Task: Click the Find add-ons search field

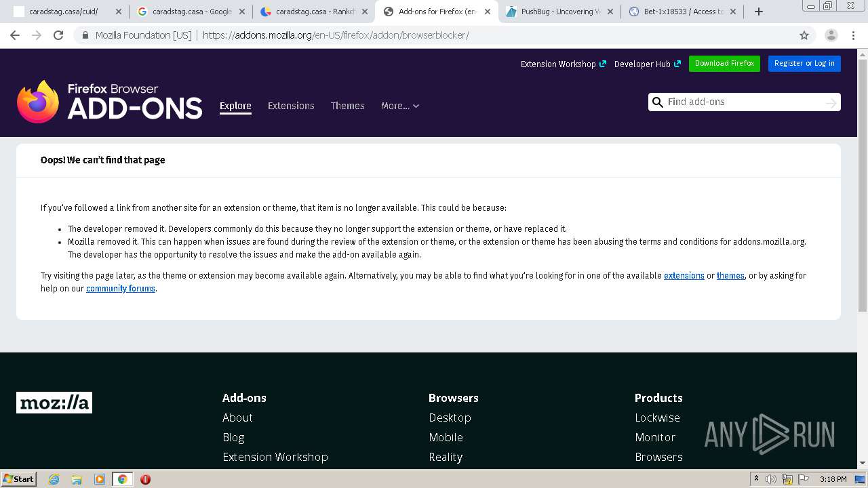Action: (x=744, y=102)
